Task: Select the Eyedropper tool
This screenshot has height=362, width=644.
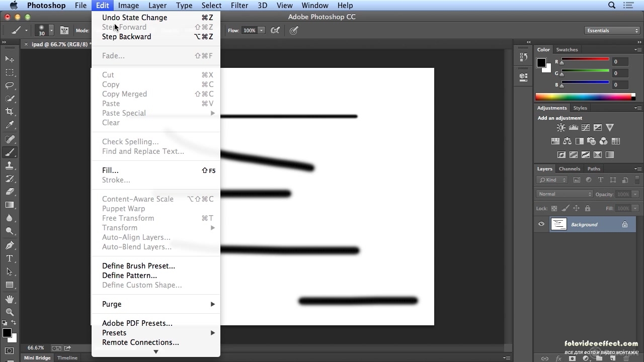Action: tap(10, 125)
